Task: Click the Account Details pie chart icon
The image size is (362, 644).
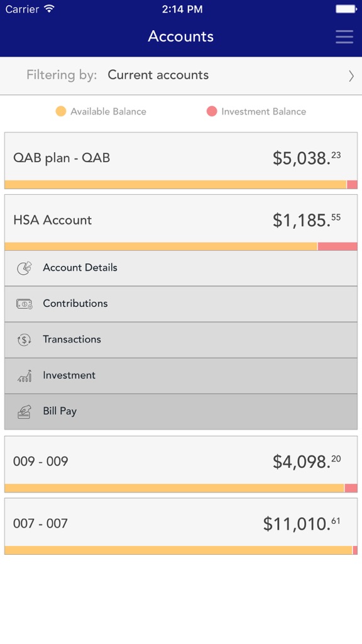Action: click(x=25, y=268)
